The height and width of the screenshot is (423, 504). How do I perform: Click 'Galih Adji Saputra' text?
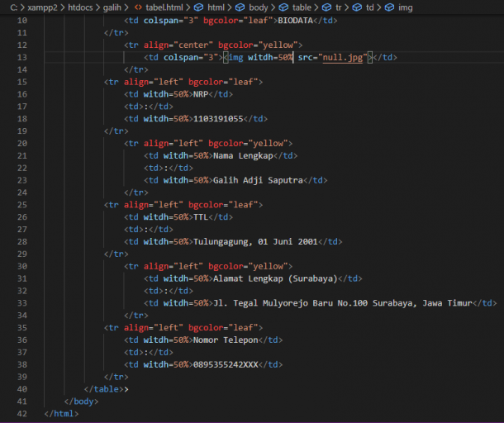(258, 180)
